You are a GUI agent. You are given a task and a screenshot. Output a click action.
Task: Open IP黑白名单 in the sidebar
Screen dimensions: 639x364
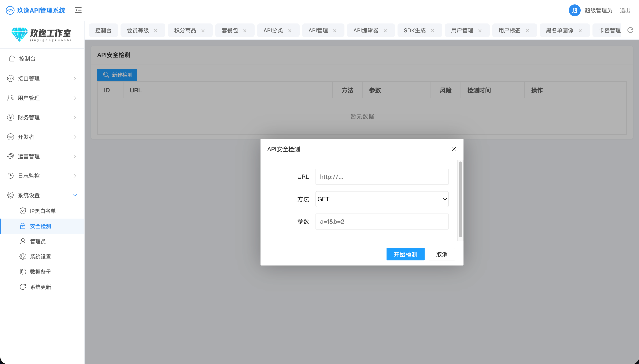click(43, 211)
